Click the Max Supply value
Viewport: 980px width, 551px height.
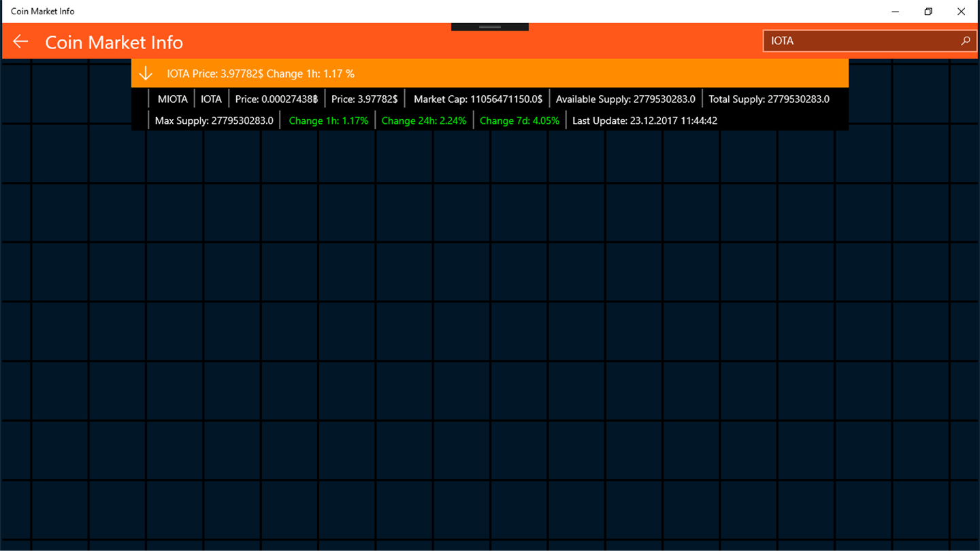214,121
